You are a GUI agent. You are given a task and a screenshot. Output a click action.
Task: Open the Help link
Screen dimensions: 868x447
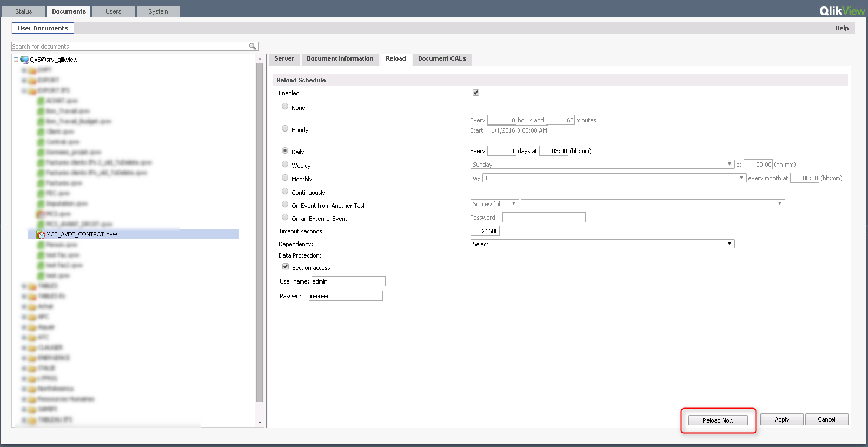(x=842, y=28)
